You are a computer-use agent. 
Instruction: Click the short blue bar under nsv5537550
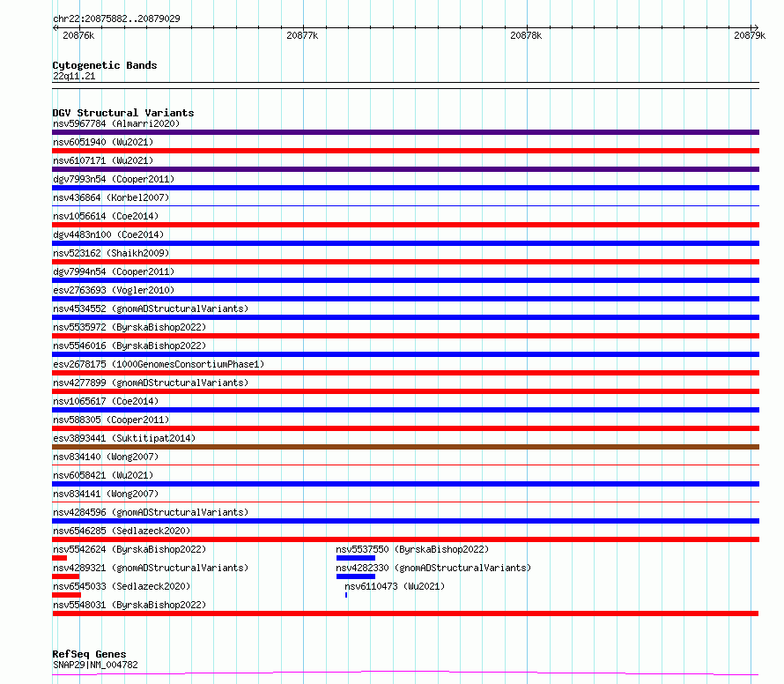coord(356,558)
